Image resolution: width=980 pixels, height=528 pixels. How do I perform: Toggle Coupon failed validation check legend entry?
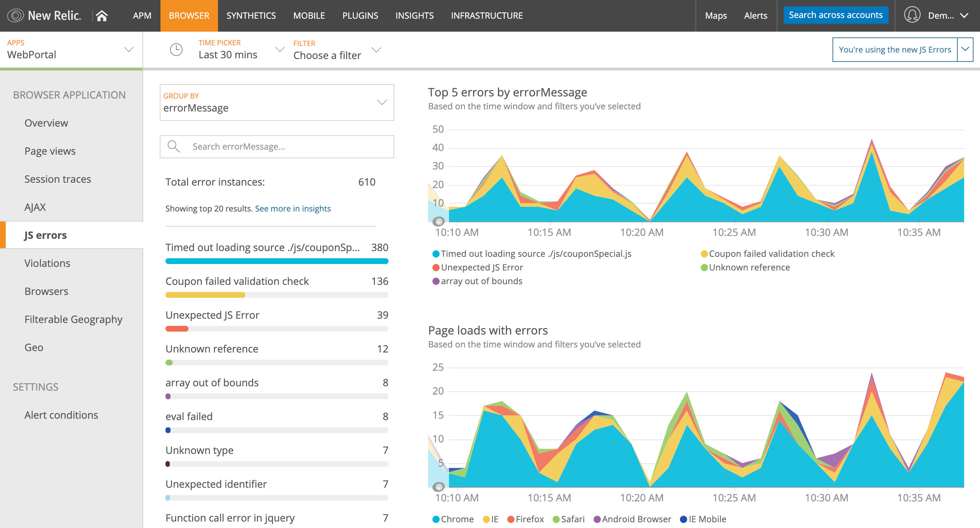pyautogui.click(x=767, y=254)
